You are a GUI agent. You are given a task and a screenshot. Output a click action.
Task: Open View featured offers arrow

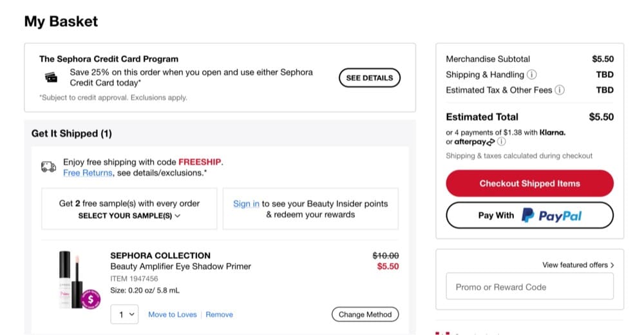(612, 265)
